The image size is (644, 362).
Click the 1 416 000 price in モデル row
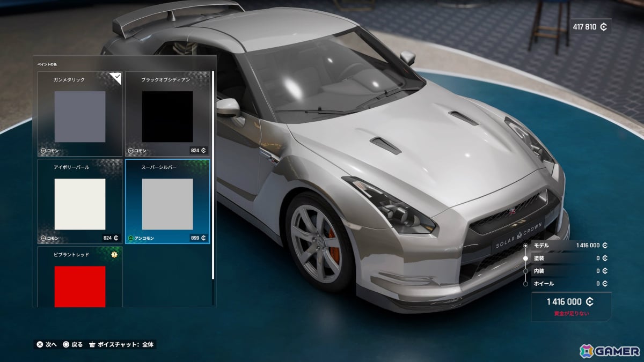pos(588,246)
